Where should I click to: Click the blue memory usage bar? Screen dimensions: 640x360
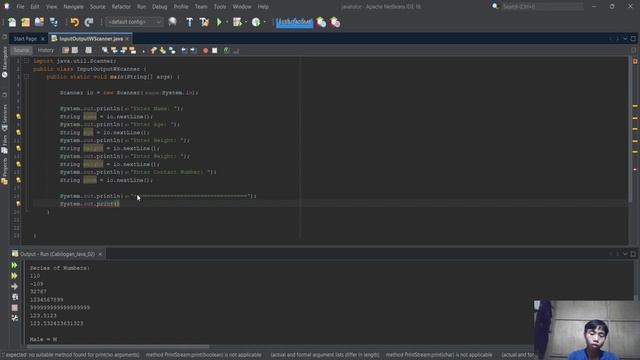(294, 22)
